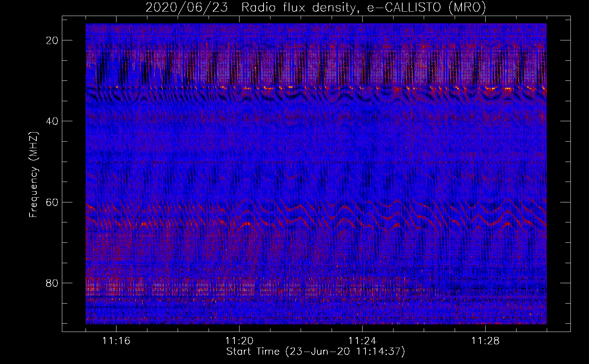Select the 80 frequency tick label
The width and height of the screenshot is (589, 364).
click(52, 283)
